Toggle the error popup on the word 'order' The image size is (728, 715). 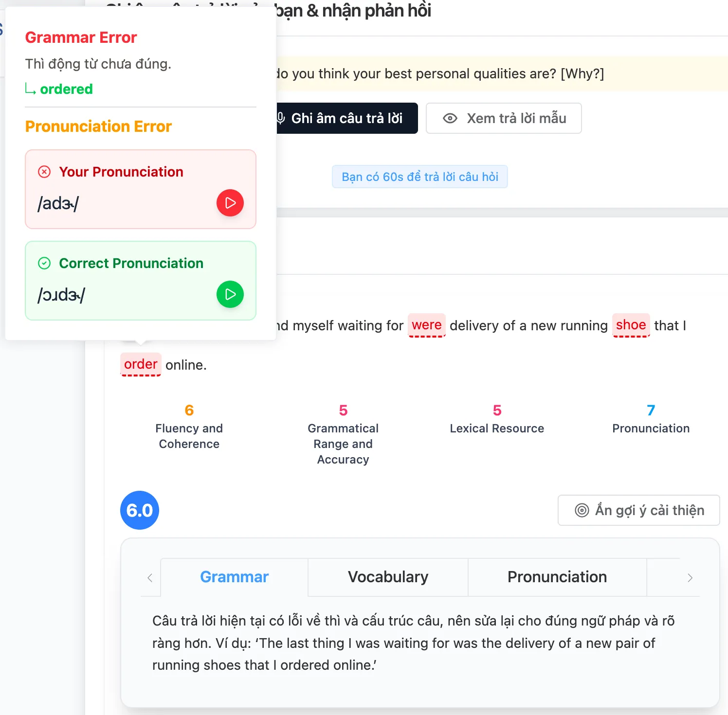click(x=141, y=364)
